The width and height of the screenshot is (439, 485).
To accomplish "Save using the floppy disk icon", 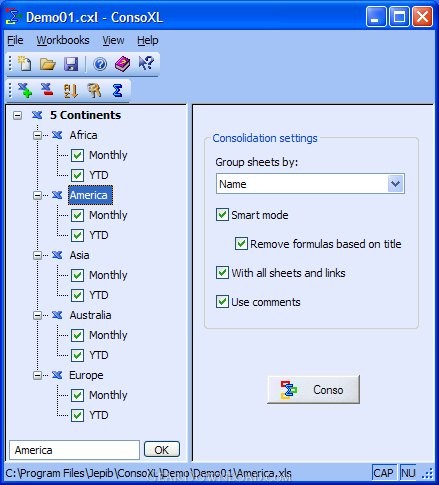I will 71,63.
